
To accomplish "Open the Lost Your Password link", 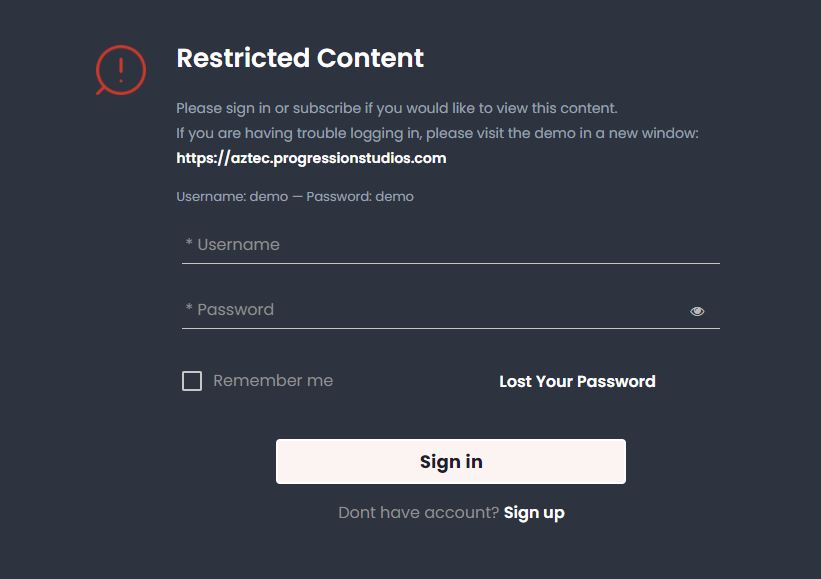I will pos(577,381).
